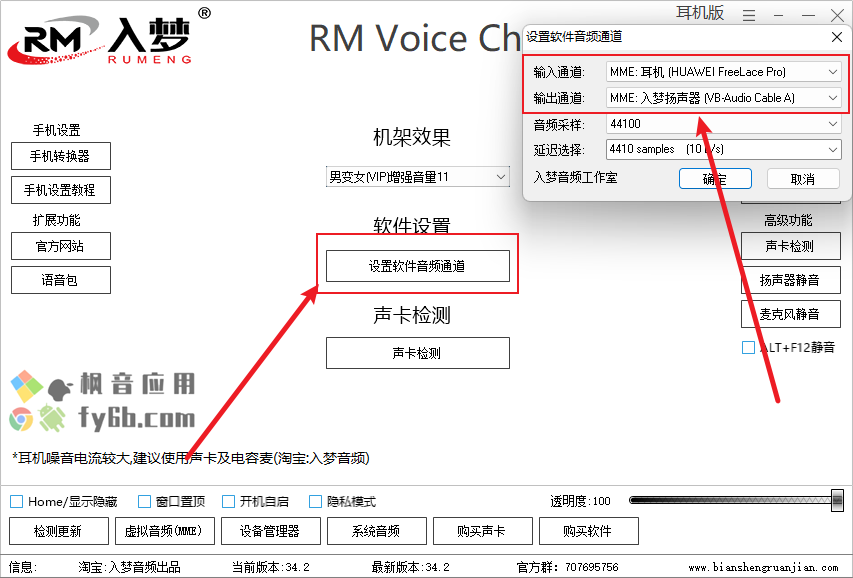The width and height of the screenshot is (853, 578).
Task: Minimize the RM Voice Changer window
Action: pos(778,15)
